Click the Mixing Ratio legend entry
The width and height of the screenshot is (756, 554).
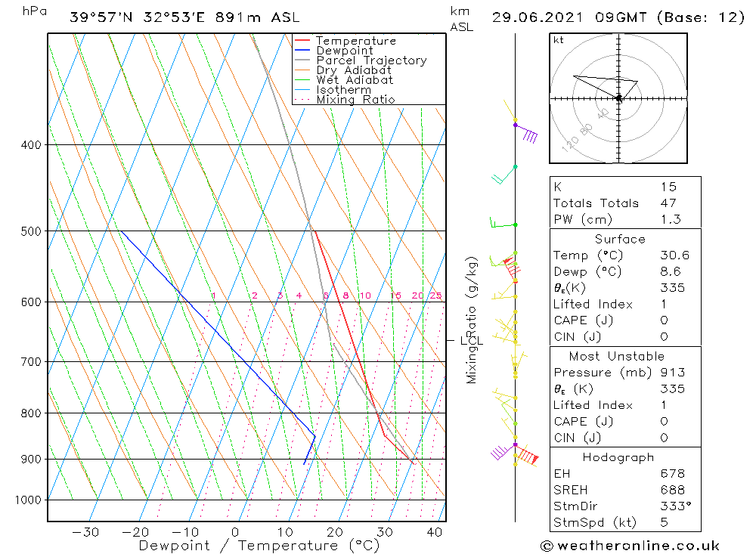(x=355, y=100)
